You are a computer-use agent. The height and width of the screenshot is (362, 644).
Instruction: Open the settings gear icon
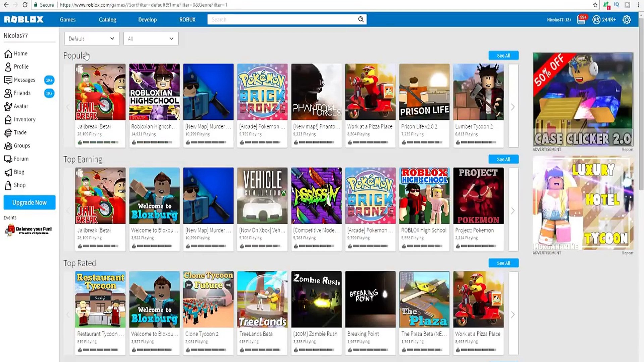[x=626, y=20]
